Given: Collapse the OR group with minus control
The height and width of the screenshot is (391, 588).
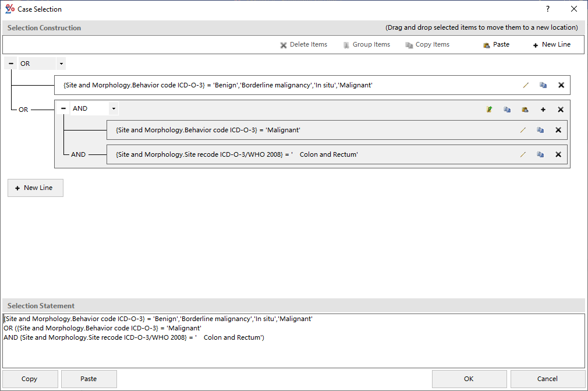Looking at the screenshot, I should tap(10, 63).
